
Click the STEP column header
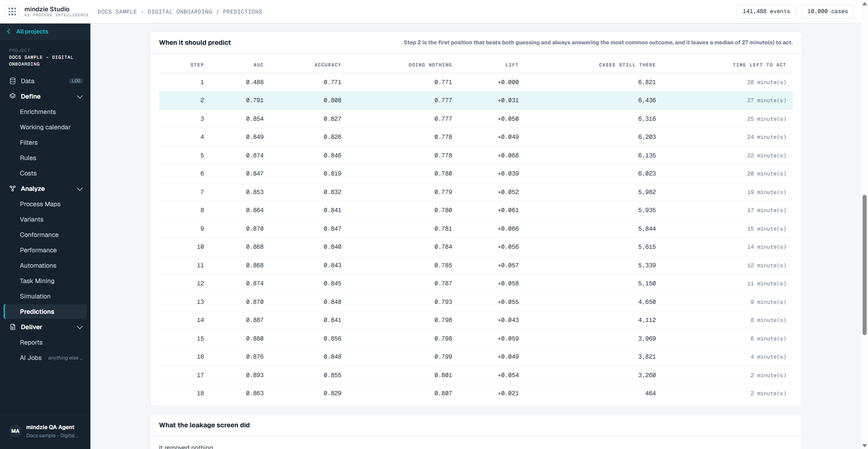click(197, 65)
